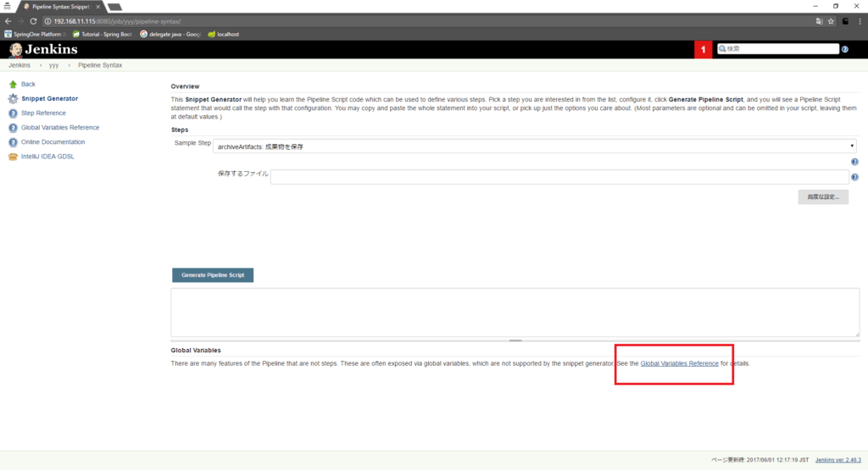This screenshot has height=470, width=868.
Task: Expand advanced settings with 高度な設定 button
Action: pos(822,196)
